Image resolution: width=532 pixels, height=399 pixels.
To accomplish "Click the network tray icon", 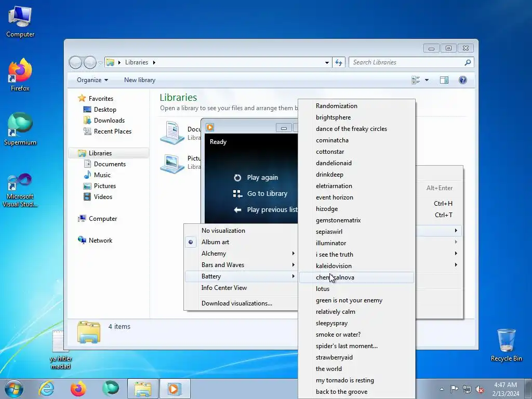I will click(x=467, y=389).
